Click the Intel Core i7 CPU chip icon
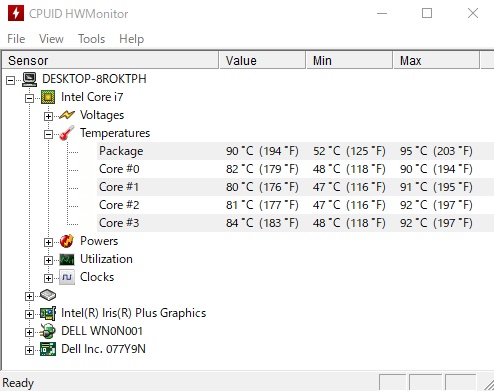The width and height of the screenshot is (494, 391). [x=48, y=97]
